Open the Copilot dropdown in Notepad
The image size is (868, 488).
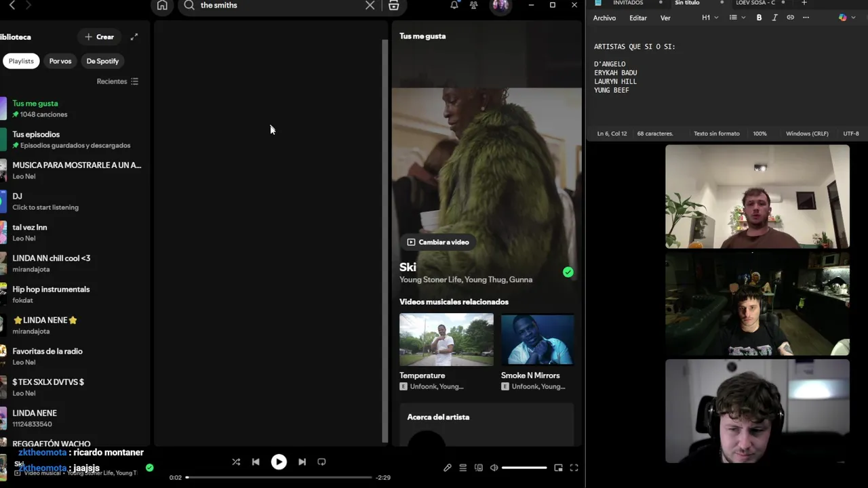click(x=846, y=18)
